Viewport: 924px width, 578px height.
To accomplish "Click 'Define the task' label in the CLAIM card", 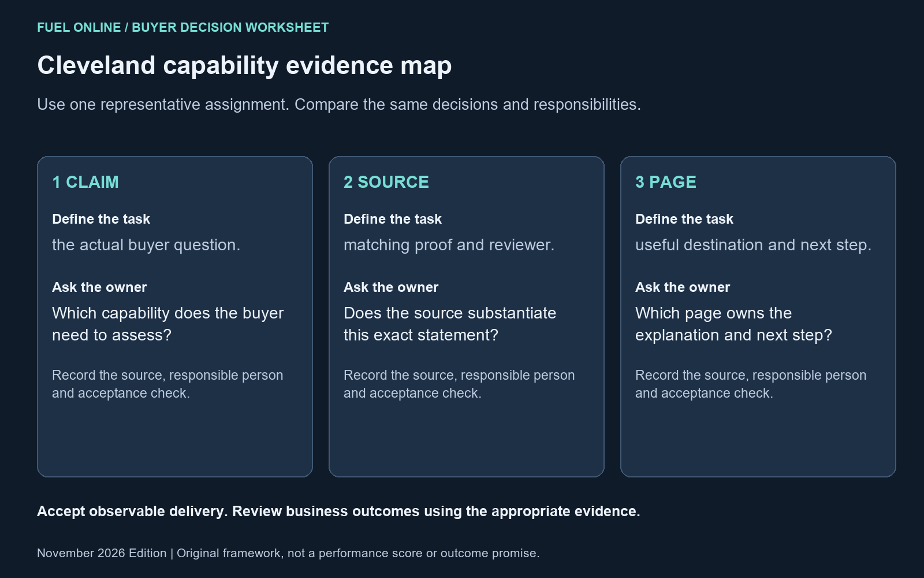I will [101, 219].
